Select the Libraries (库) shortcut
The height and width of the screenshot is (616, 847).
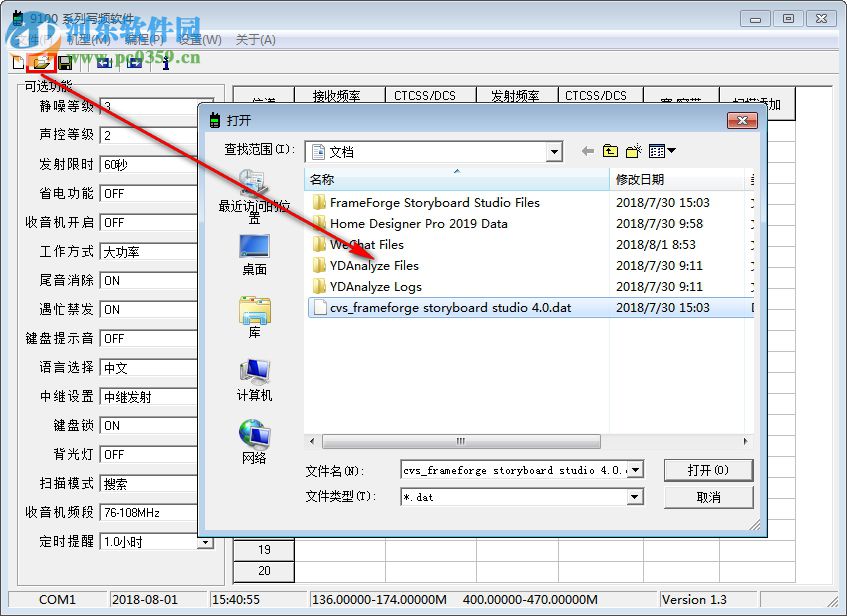[254, 317]
